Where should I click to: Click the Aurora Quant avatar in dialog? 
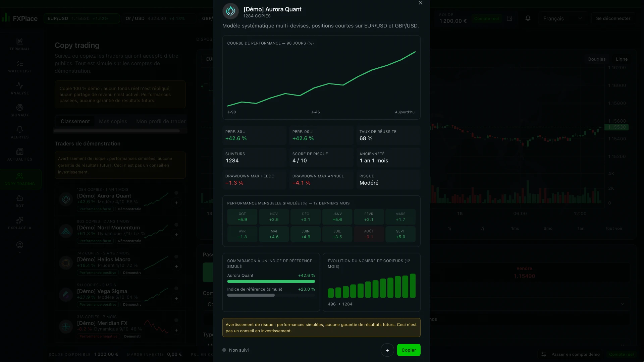coord(230,11)
